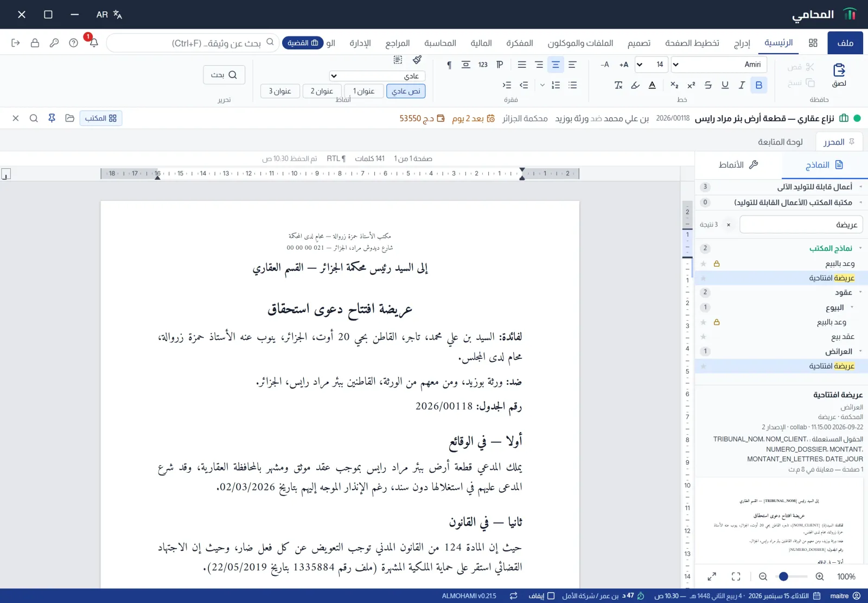Screen dimensions: 868x603
Task: Collapse the العرائض tree group
Action: (860, 351)
